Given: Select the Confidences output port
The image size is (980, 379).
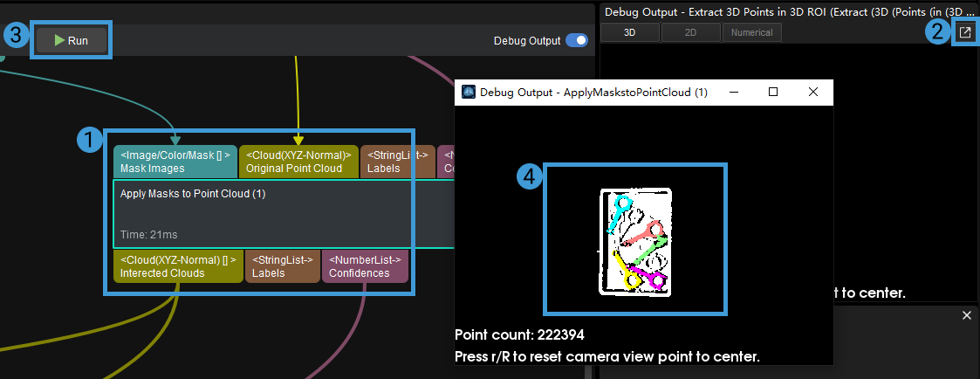Looking at the screenshot, I should 365,266.
